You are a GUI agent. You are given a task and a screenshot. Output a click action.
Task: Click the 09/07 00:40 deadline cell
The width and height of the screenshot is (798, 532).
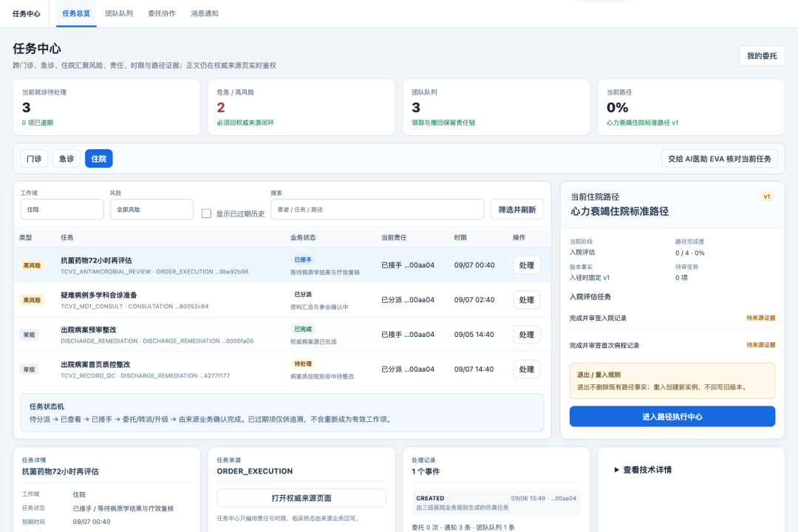tap(474, 265)
